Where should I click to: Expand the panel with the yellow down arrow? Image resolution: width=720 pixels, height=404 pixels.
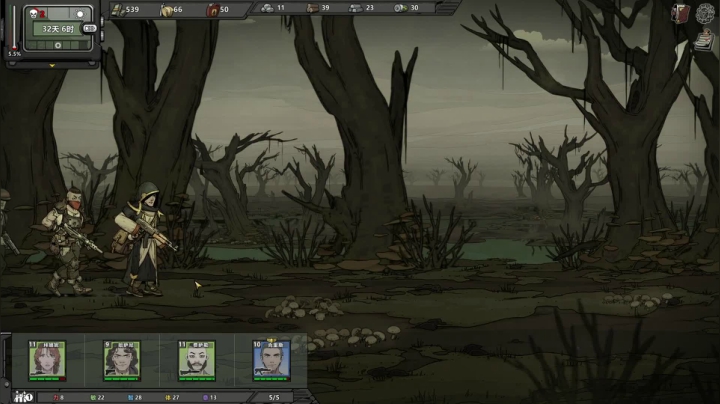[x=52, y=66]
